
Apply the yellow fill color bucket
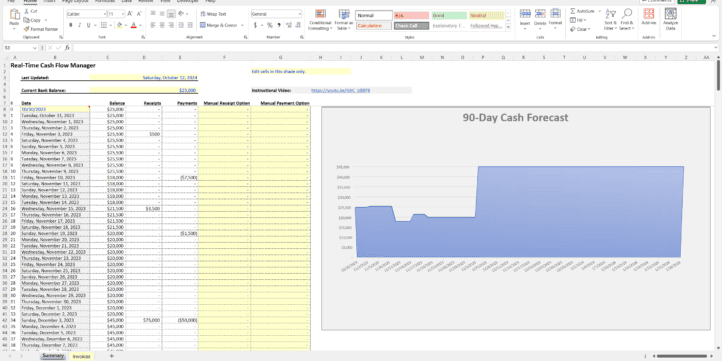(119, 25)
